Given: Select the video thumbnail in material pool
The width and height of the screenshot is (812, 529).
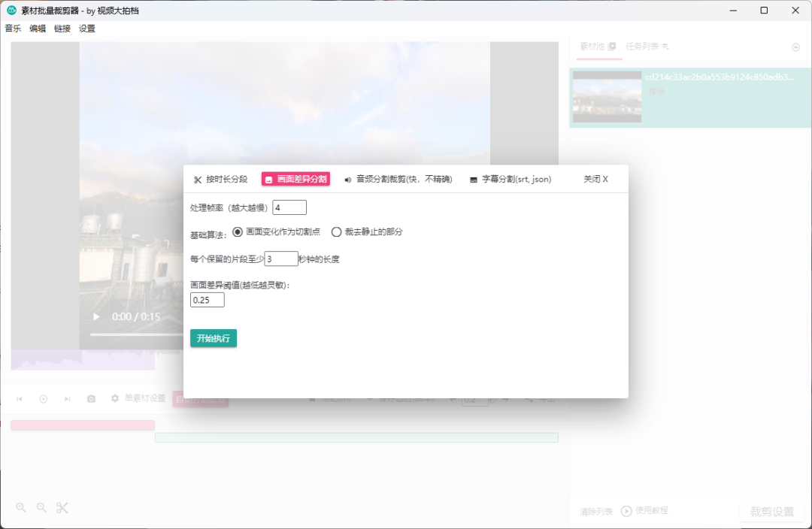Looking at the screenshot, I should tap(607, 97).
